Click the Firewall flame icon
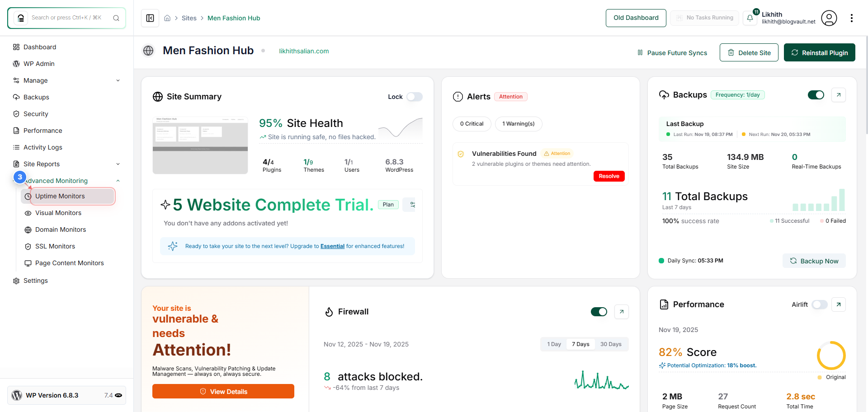 pos(329,312)
